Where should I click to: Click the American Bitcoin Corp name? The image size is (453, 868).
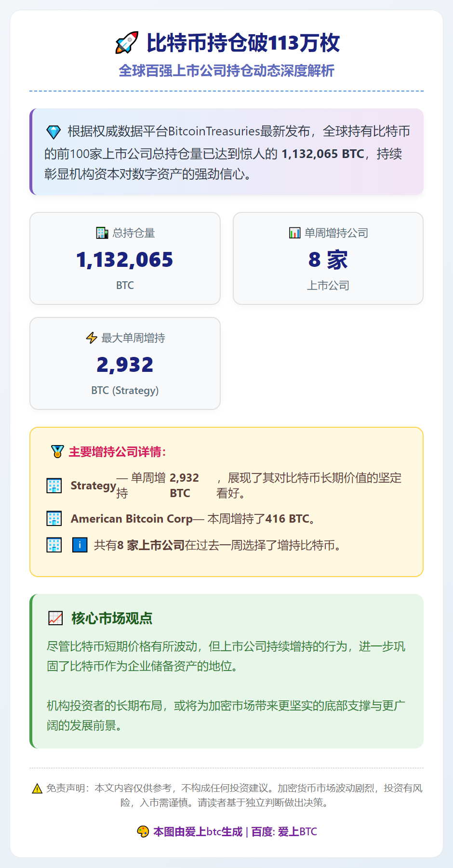[132, 519]
